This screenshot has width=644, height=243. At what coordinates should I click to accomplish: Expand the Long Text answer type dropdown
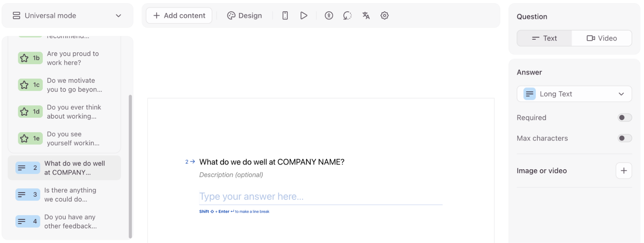coord(574,94)
